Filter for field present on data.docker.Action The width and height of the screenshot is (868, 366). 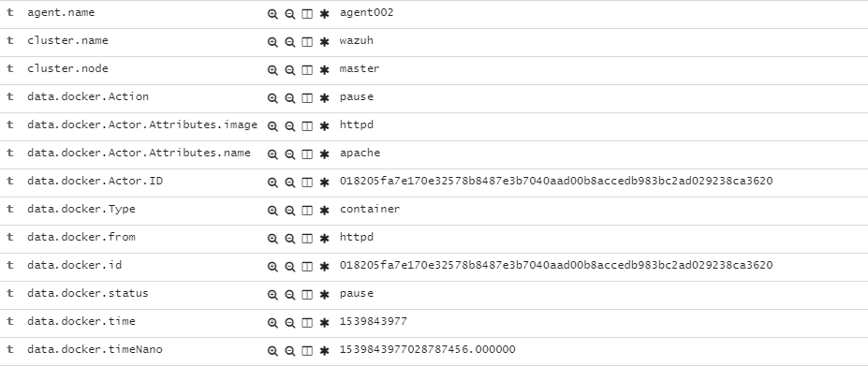point(324,98)
